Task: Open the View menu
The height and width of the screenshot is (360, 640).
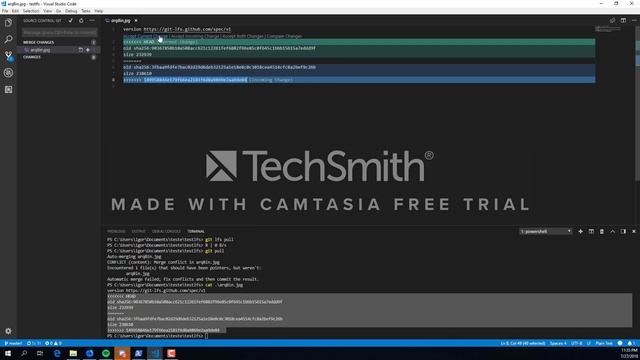Action: pyautogui.click(x=48, y=11)
